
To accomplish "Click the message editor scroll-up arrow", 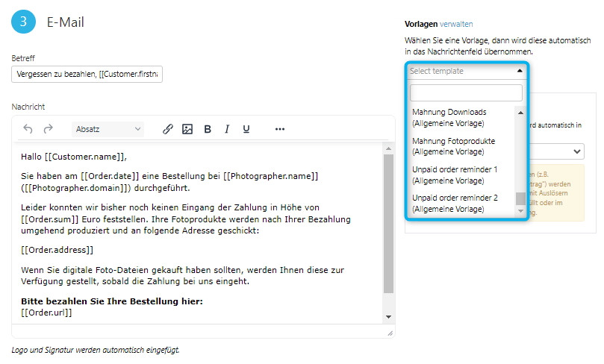I will pos(388,148).
